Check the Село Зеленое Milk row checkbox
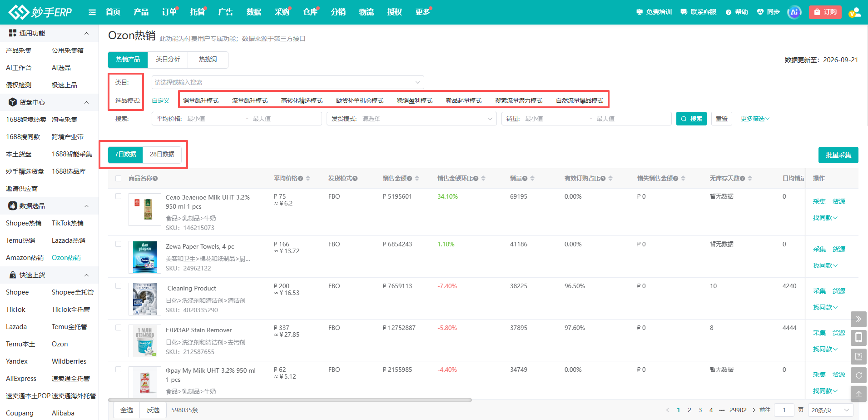868x420 pixels. [x=119, y=196]
